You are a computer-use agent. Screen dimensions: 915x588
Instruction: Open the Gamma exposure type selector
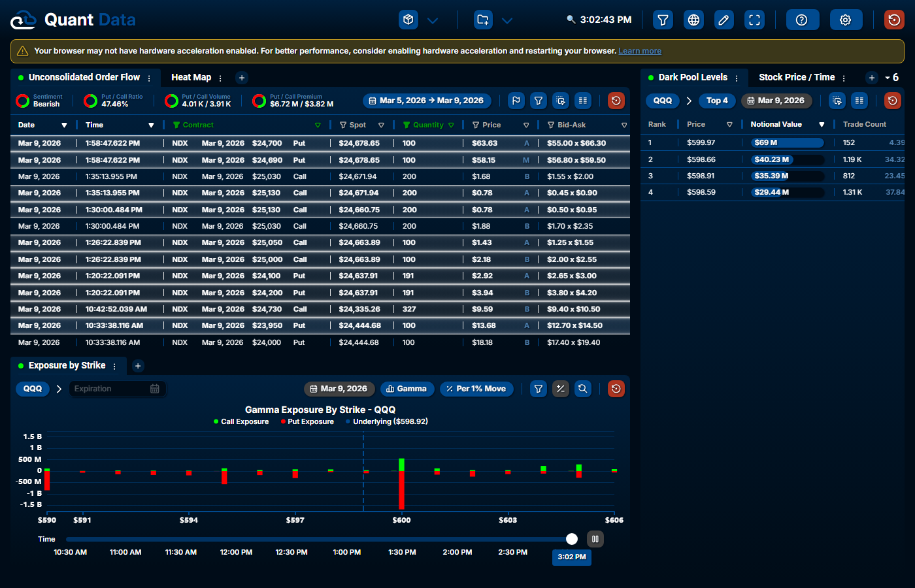pos(407,389)
